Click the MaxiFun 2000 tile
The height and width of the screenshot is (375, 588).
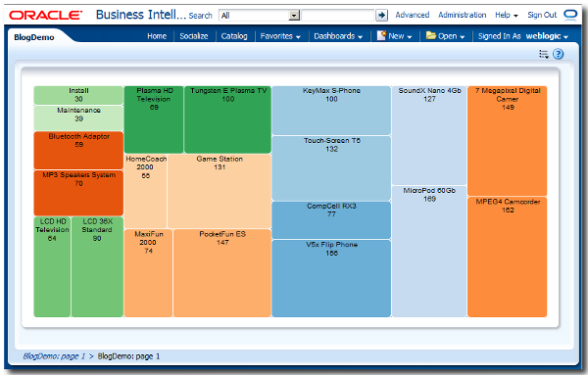click(x=148, y=273)
